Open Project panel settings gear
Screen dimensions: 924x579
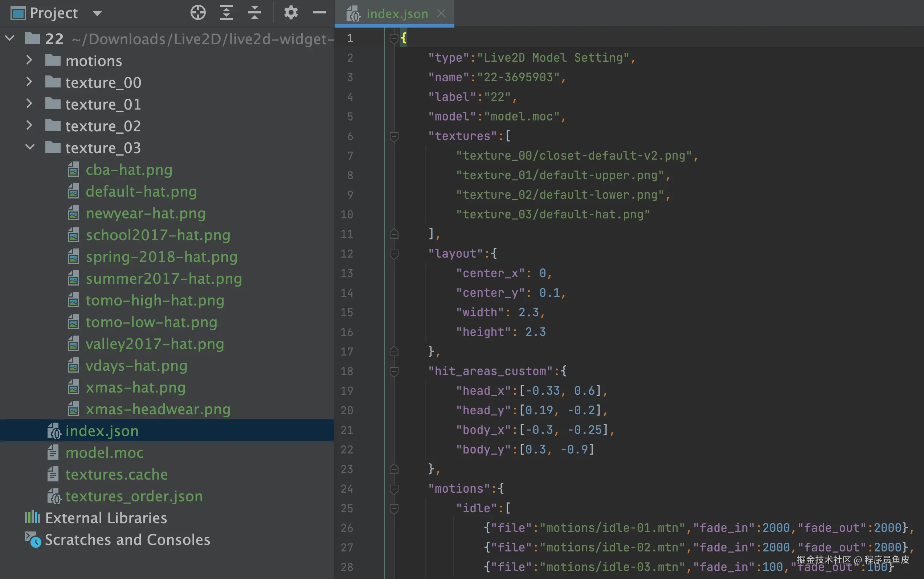(x=291, y=13)
